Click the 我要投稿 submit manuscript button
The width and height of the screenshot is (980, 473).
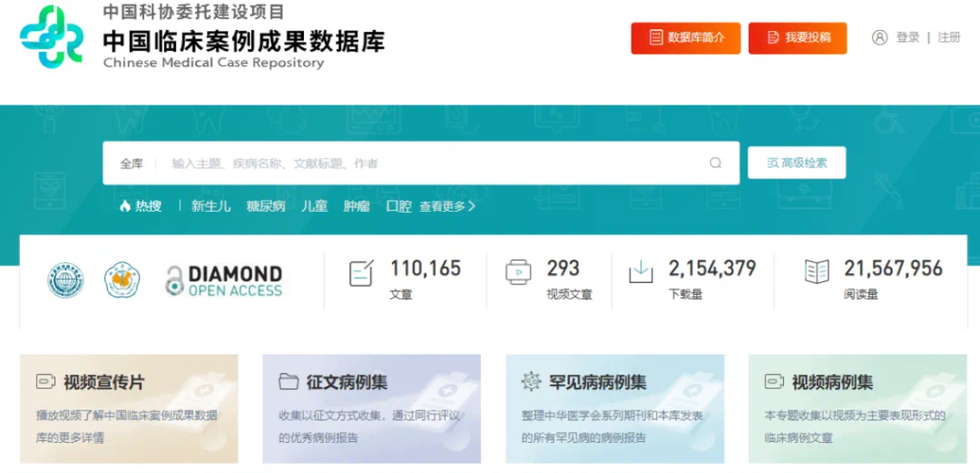(797, 39)
